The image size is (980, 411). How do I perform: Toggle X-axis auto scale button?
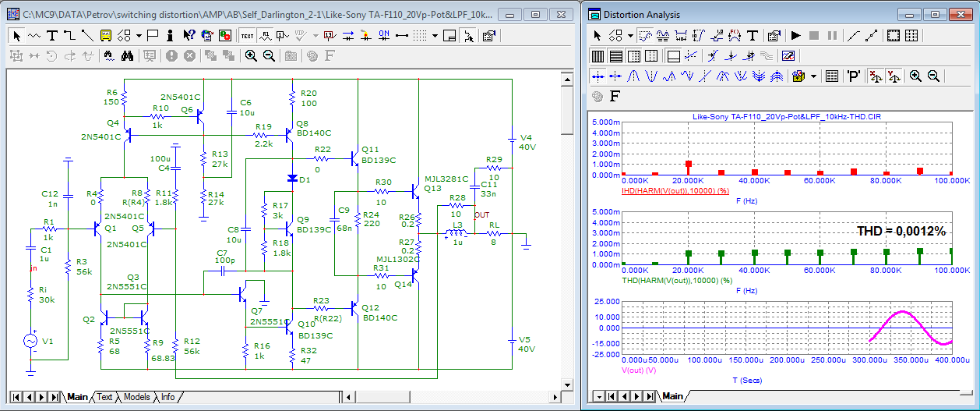[x=874, y=76]
